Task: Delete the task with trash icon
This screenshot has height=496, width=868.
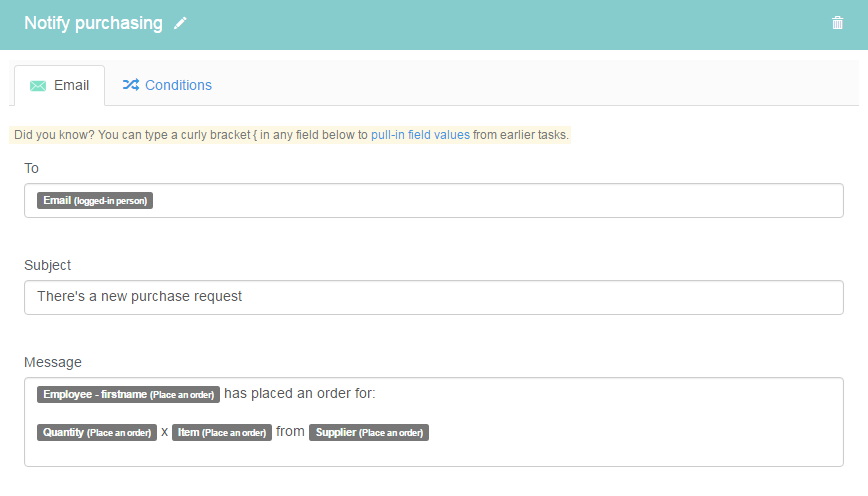Action: 837,23
